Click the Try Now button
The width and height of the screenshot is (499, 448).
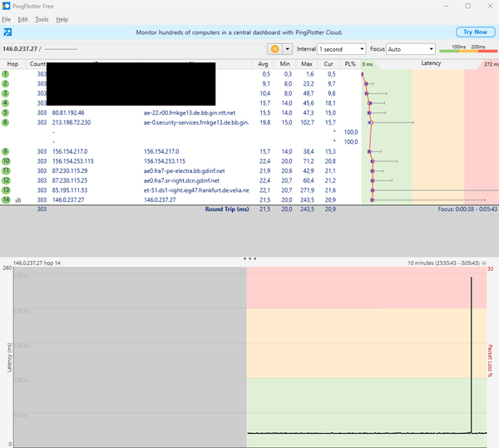click(x=476, y=32)
